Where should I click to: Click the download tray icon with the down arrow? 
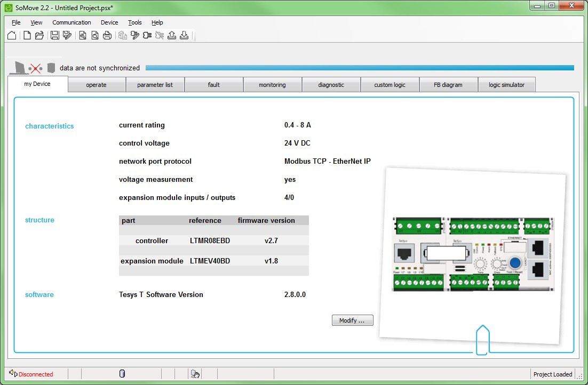(x=184, y=35)
